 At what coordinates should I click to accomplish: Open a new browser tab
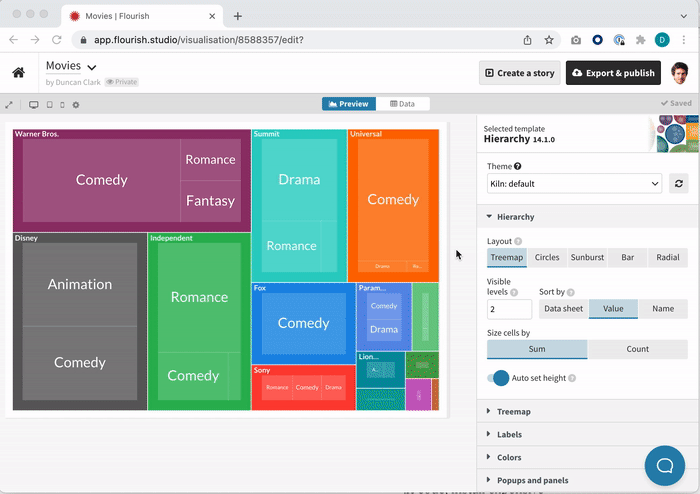tap(238, 16)
